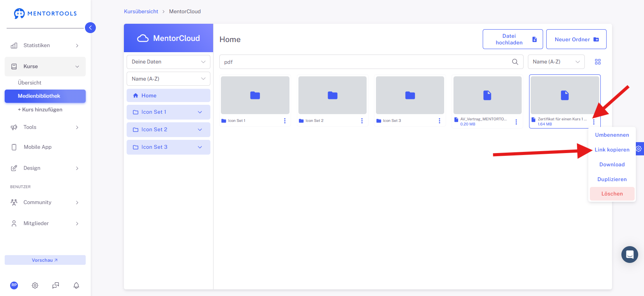Select Home in the folder tree
The image size is (644, 296).
168,95
